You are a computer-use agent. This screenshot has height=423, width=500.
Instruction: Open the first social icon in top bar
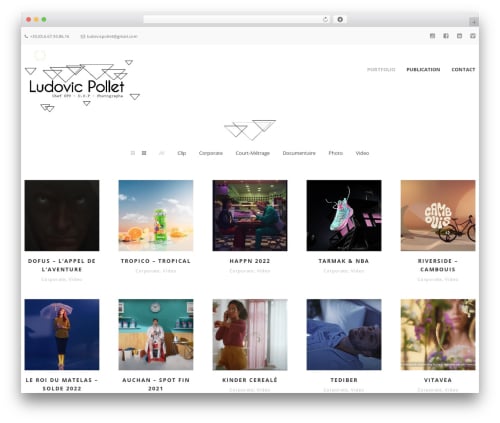(432, 36)
